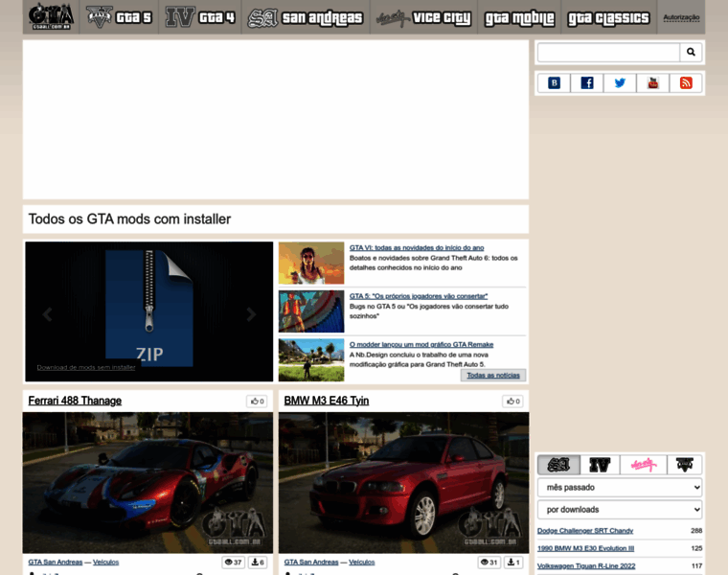Open Veículos category under BMW
Viewport: 728px width, 575px height.
362,562
